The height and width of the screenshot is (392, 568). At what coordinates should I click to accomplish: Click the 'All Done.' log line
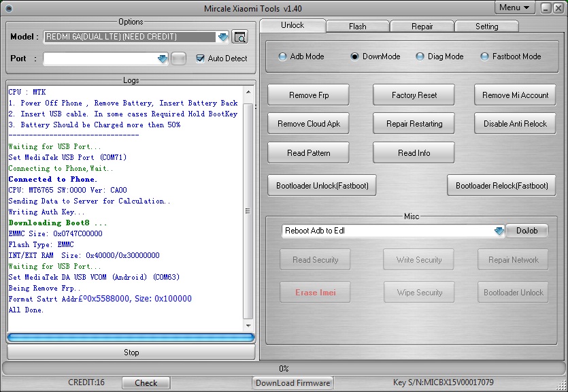pyautogui.click(x=26, y=310)
